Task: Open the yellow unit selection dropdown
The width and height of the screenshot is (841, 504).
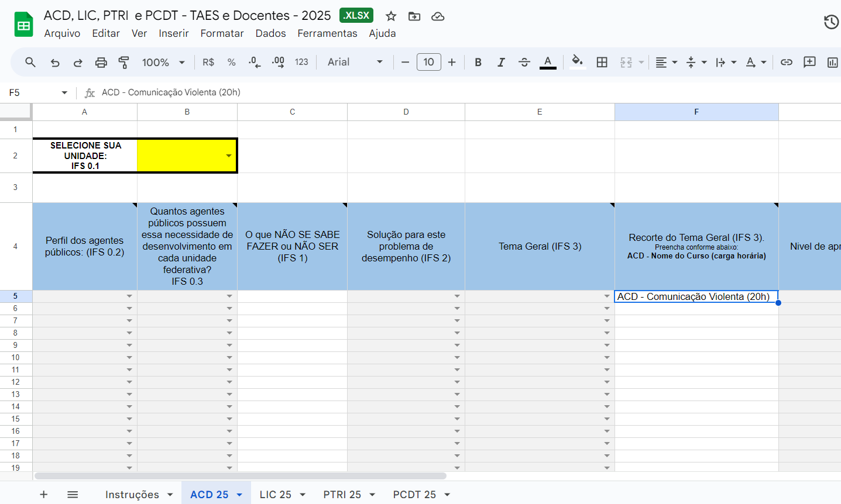Action: [228, 156]
